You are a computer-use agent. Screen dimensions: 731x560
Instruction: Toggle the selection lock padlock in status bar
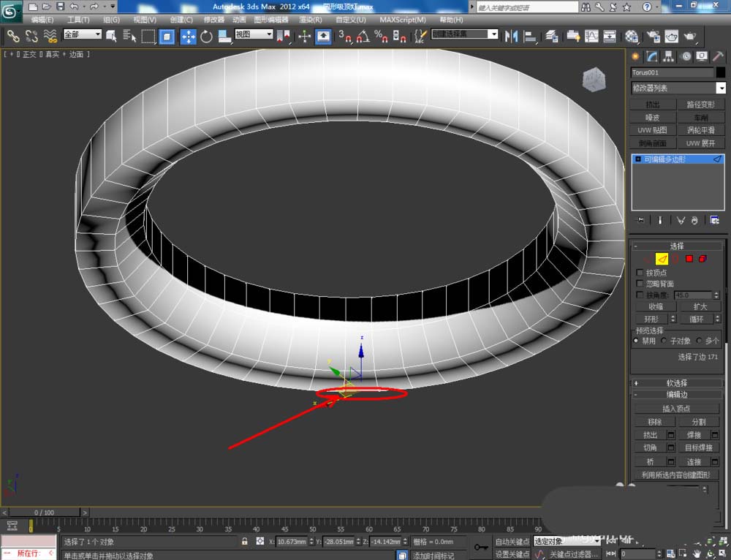[x=244, y=541]
